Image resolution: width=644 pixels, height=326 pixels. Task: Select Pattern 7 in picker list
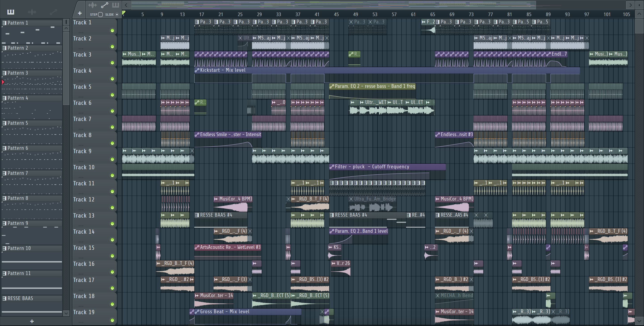[x=32, y=173]
